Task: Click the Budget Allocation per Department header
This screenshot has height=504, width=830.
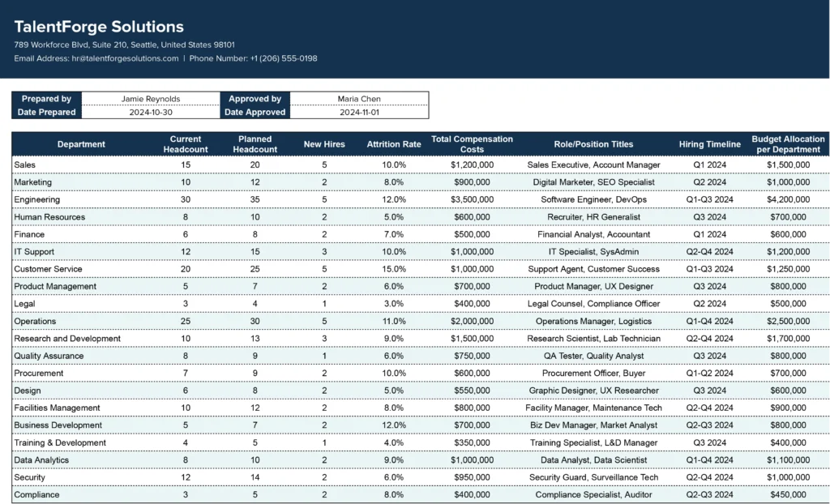Action: pos(788,144)
